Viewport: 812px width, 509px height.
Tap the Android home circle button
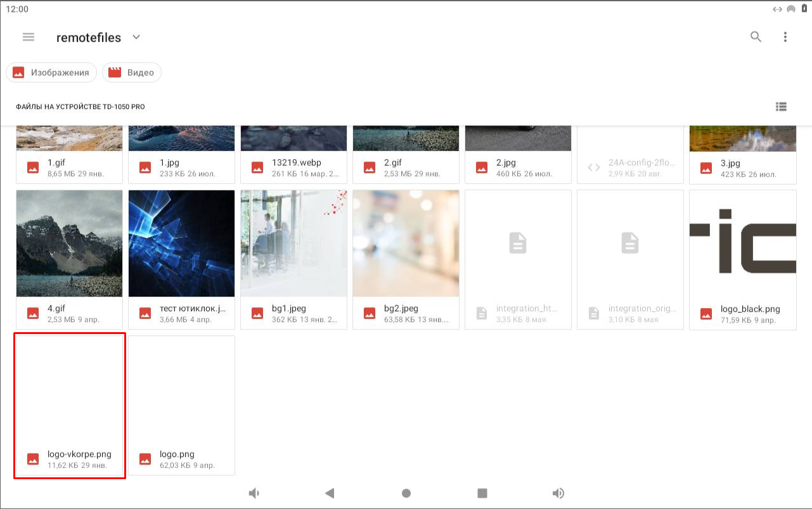pyautogui.click(x=406, y=493)
